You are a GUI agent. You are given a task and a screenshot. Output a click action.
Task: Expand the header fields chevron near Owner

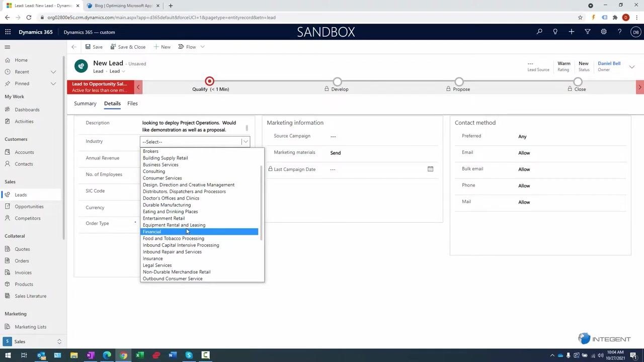pos(632,67)
